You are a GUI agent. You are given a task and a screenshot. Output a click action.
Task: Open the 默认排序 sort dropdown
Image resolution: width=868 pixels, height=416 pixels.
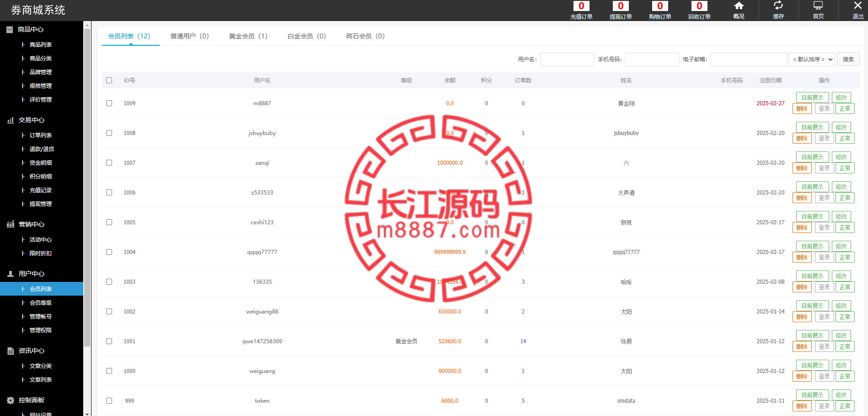[x=812, y=59]
